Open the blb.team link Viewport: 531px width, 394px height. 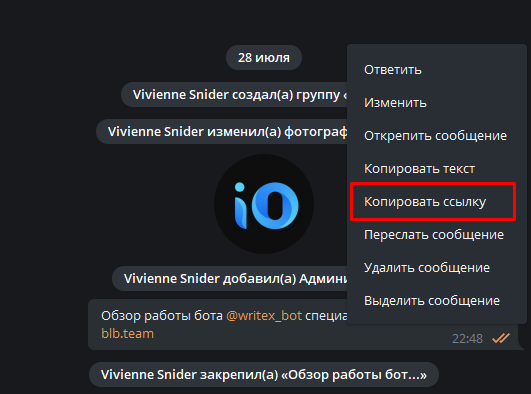pyautogui.click(x=127, y=334)
